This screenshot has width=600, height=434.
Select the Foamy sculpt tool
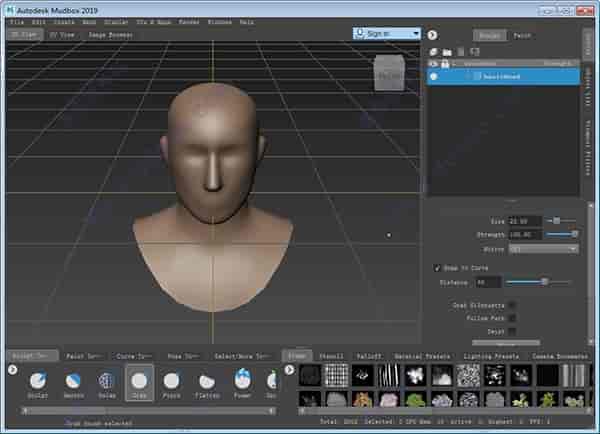click(x=241, y=382)
